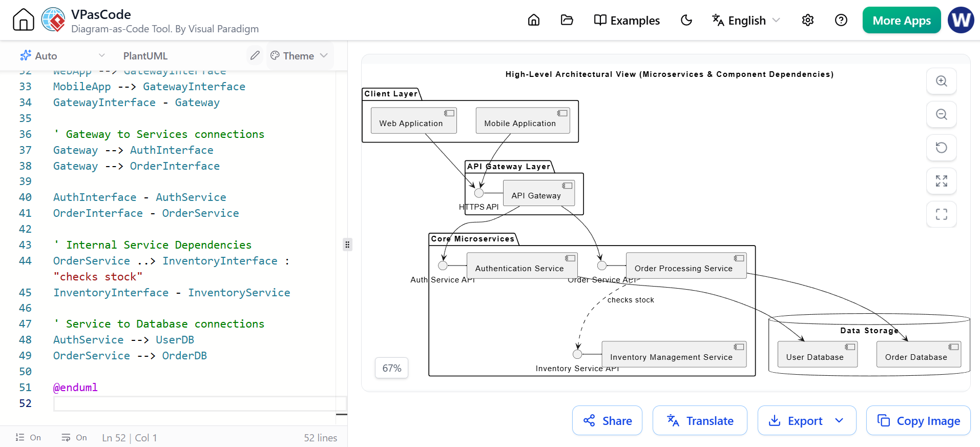
Task: Click line number 44 in gutter
Action: [25, 261]
